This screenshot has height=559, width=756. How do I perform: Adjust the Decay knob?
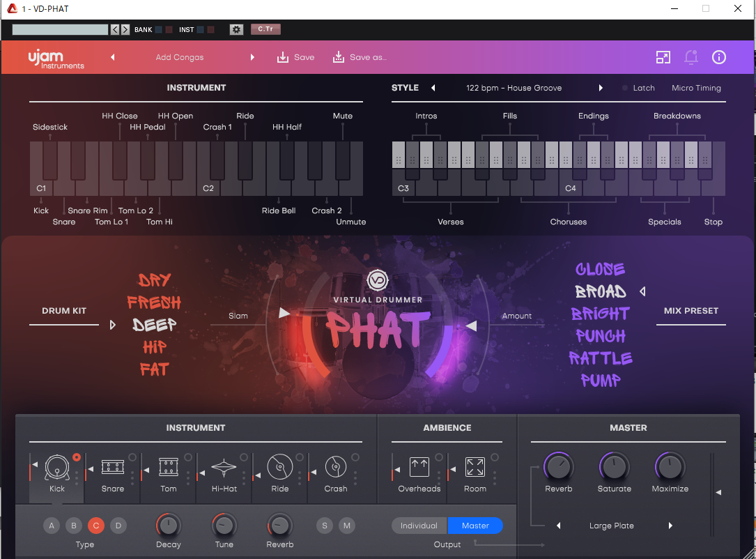[x=168, y=526]
